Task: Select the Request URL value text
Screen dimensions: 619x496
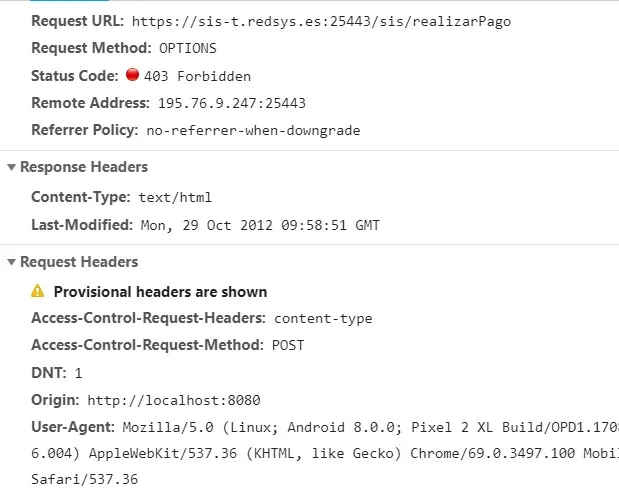Action: pos(321,21)
